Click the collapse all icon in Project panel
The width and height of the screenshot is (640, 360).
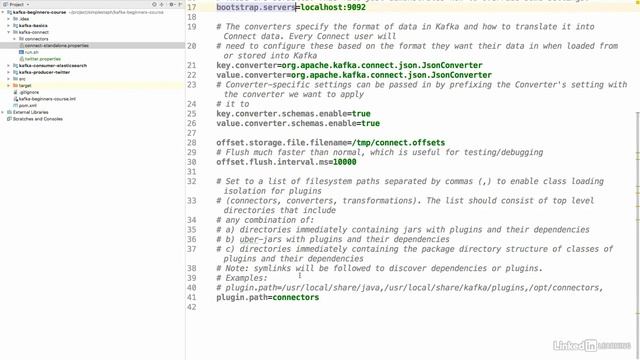[x=162, y=4]
